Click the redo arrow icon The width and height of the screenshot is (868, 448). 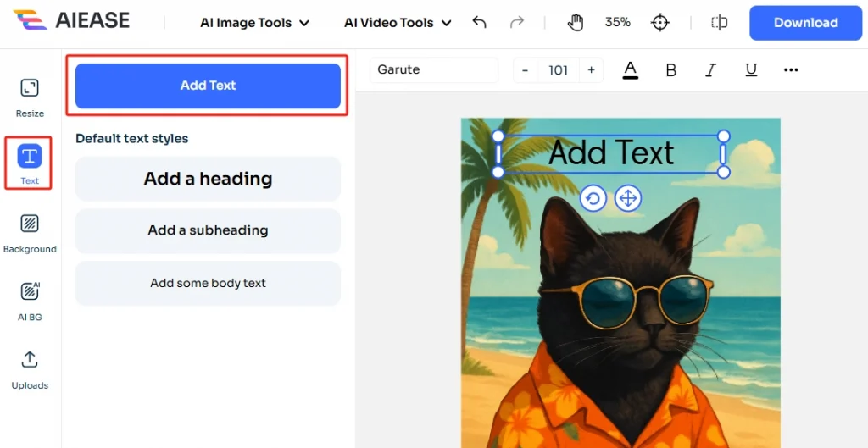click(517, 23)
